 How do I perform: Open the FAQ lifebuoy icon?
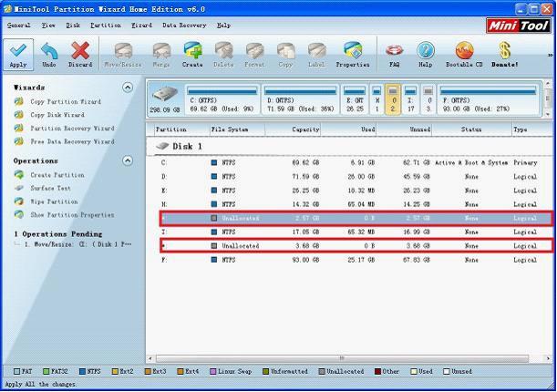[395, 51]
